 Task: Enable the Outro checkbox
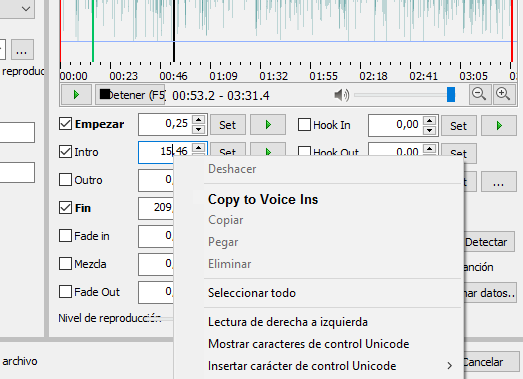[x=65, y=179]
